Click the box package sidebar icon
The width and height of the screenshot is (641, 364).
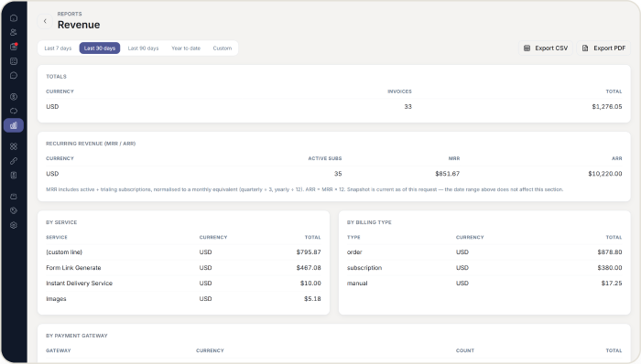point(14,197)
